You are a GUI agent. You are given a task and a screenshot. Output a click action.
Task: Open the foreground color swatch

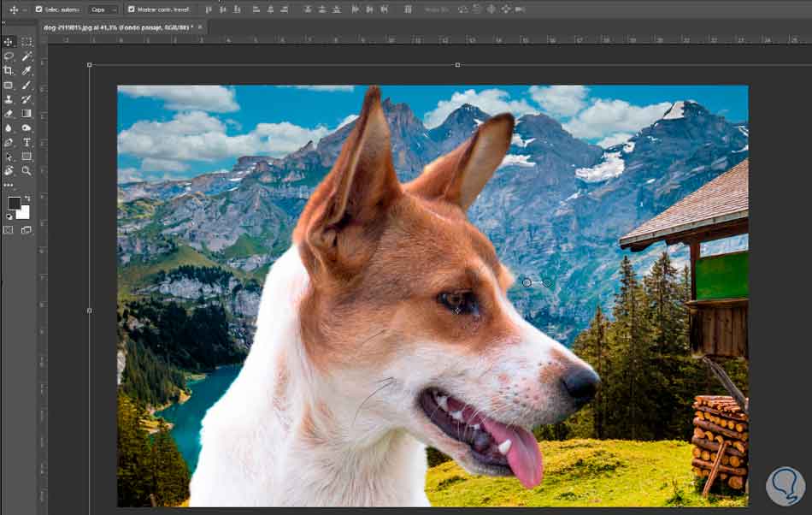tap(14, 203)
